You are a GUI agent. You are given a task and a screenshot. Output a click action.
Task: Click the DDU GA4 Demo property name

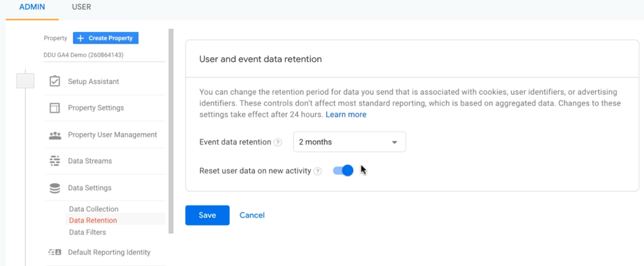click(x=83, y=55)
